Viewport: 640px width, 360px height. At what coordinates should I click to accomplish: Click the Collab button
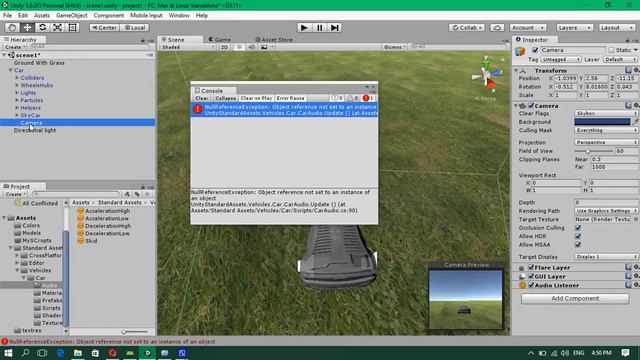pos(467,27)
